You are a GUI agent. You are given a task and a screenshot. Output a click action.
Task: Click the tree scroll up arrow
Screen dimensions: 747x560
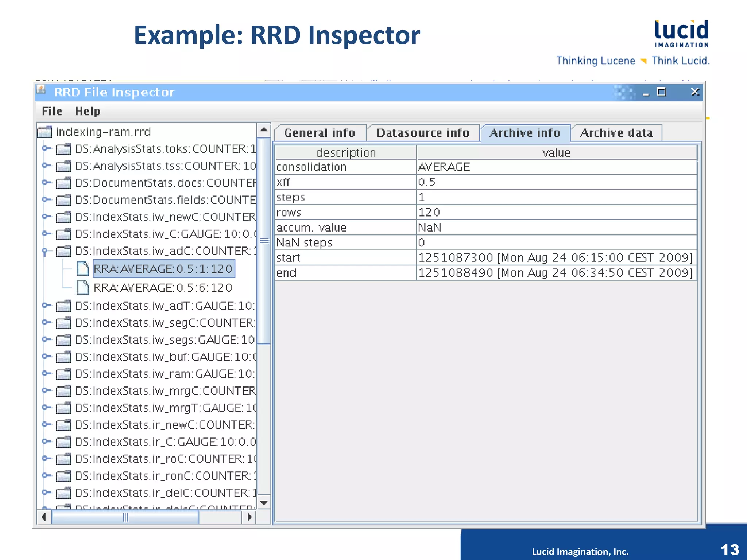point(264,130)
